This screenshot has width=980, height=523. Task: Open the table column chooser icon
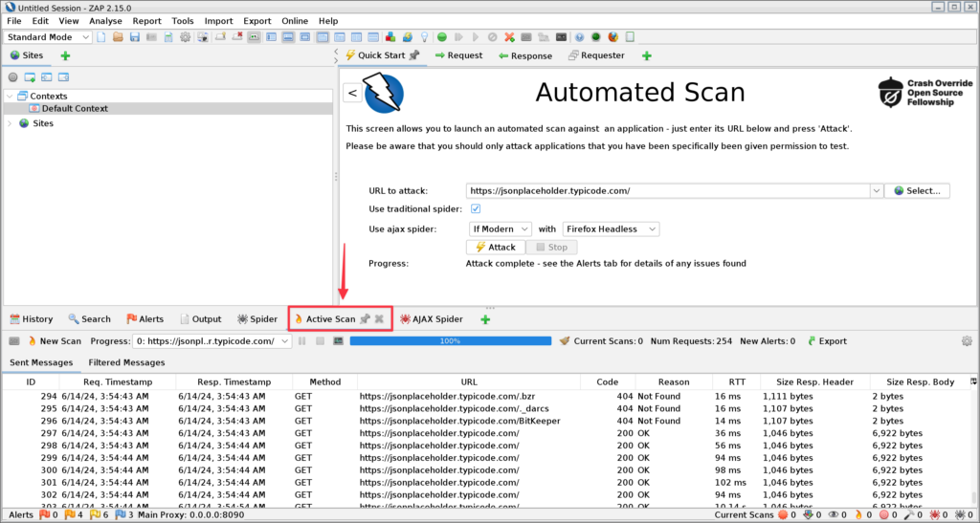[973, 381]
